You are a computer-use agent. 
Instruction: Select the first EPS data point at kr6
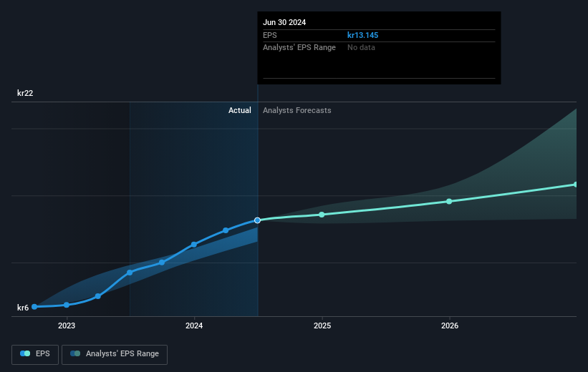(x=34, y=307)
